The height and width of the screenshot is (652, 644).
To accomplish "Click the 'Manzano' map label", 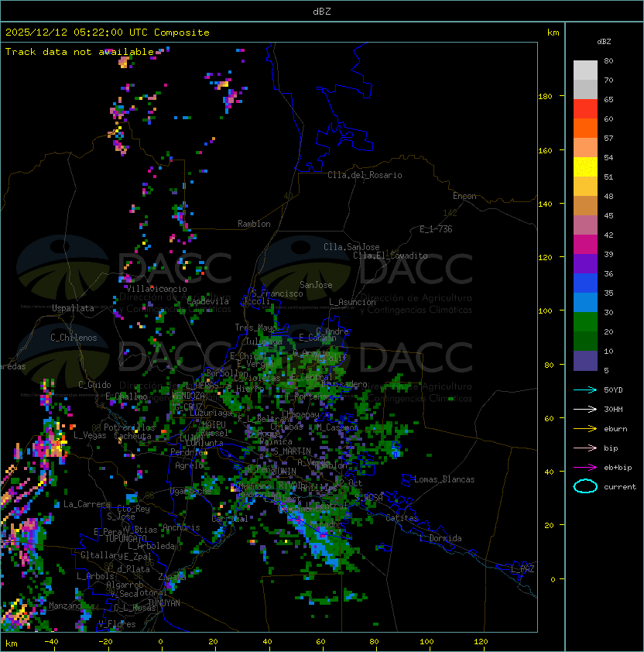I will click(65, 606).
